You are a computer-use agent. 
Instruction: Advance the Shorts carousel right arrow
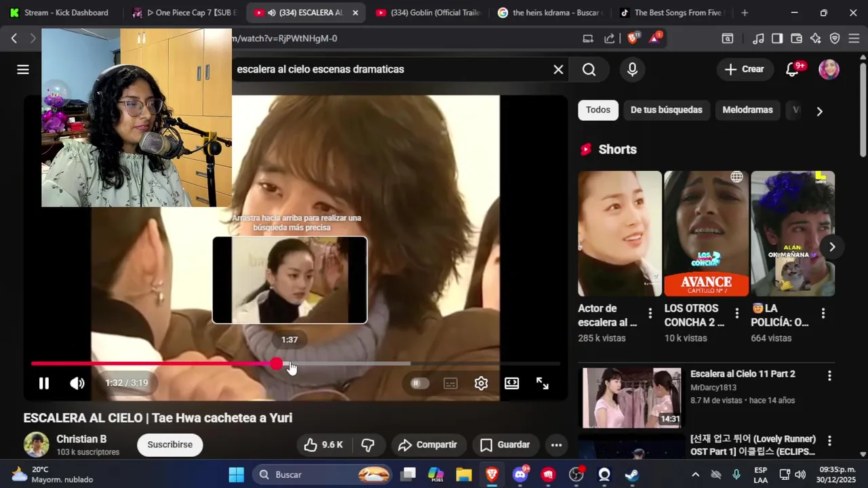832,247
